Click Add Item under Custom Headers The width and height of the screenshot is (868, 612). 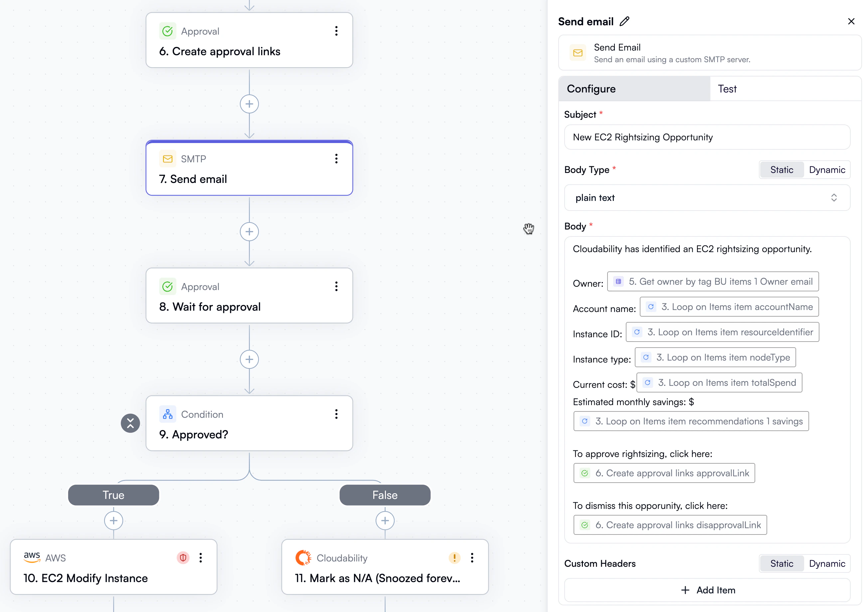[707, 590]
